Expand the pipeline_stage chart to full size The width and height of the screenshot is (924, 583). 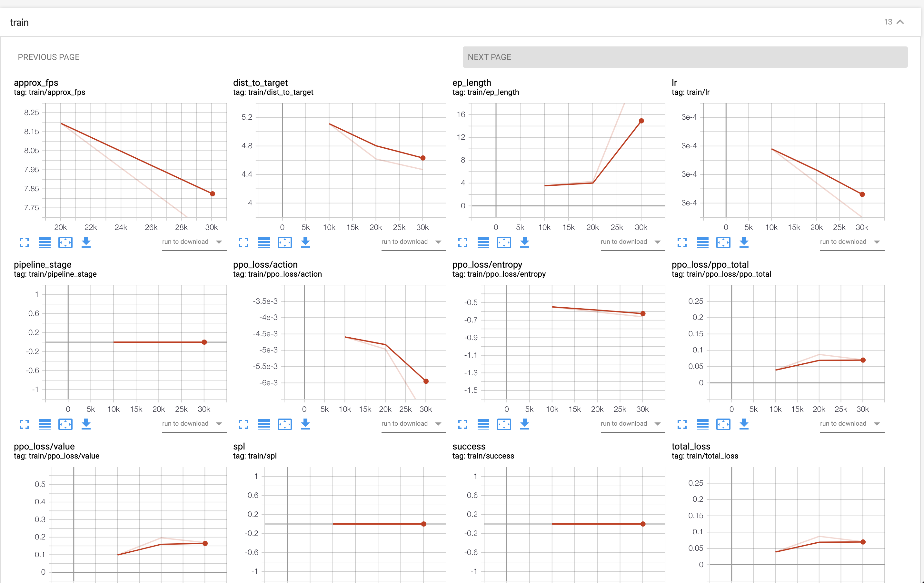[24, 424]
